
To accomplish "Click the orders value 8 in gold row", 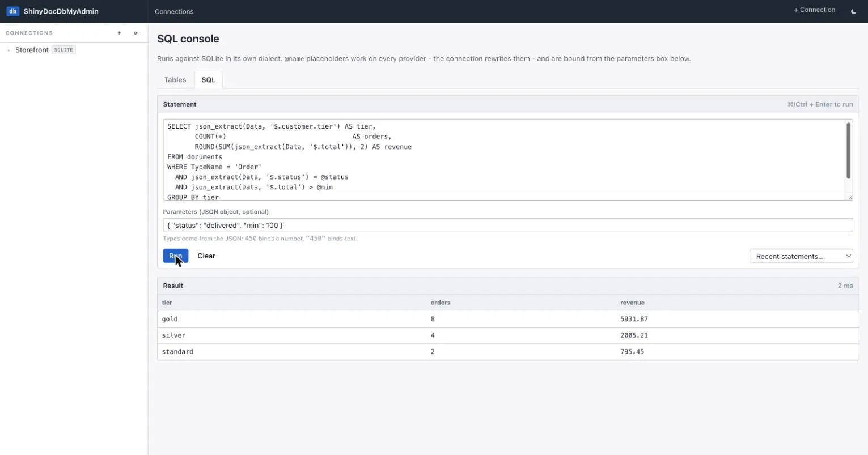I will (433, 319).
